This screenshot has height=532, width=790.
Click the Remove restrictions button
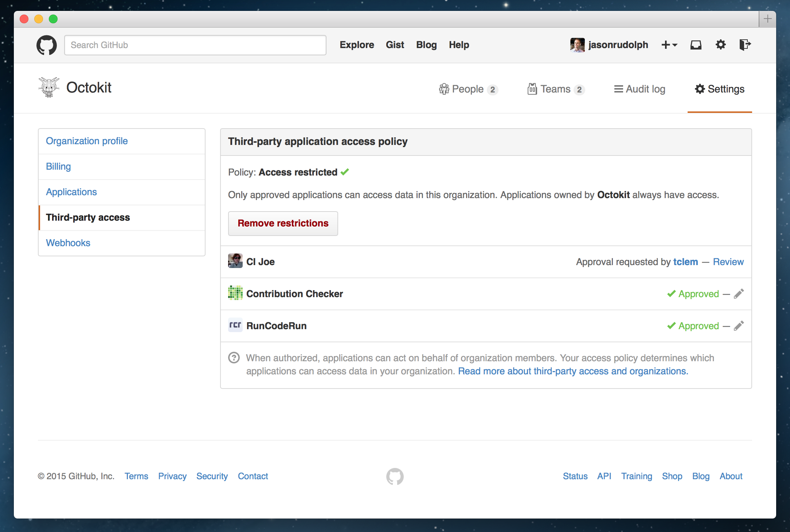point(283,223)
